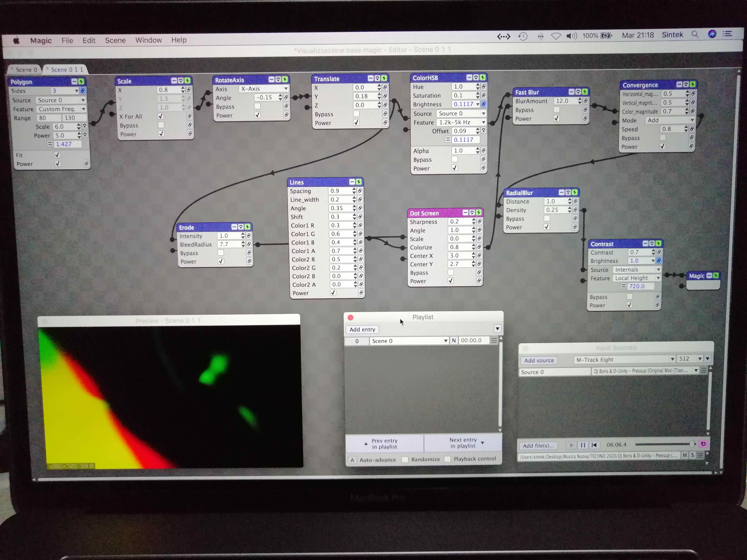Click the link icon beside BlurAmount
Image resolution: width=747 pixels, height=560 pixels.
(586, 101)
